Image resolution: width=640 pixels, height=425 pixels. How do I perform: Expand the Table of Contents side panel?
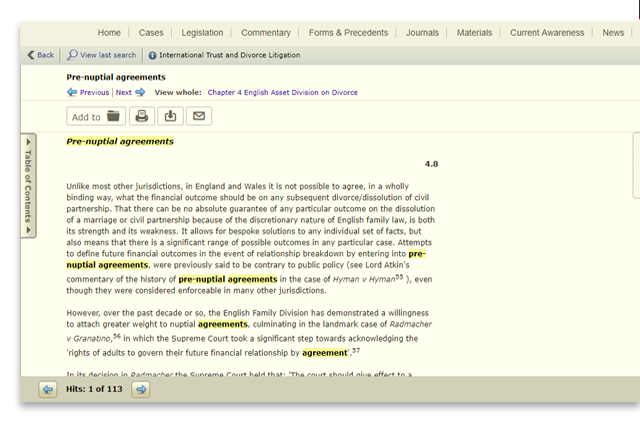(29, 184)
